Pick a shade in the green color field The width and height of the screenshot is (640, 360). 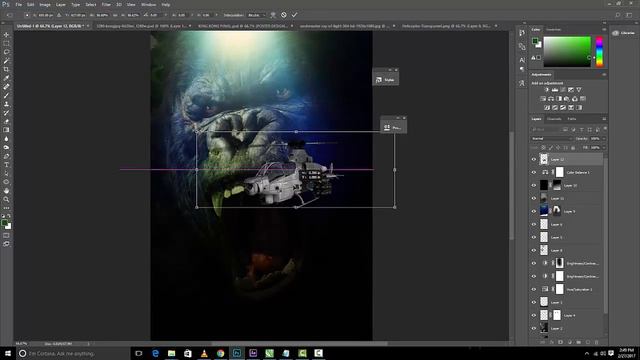567,52
